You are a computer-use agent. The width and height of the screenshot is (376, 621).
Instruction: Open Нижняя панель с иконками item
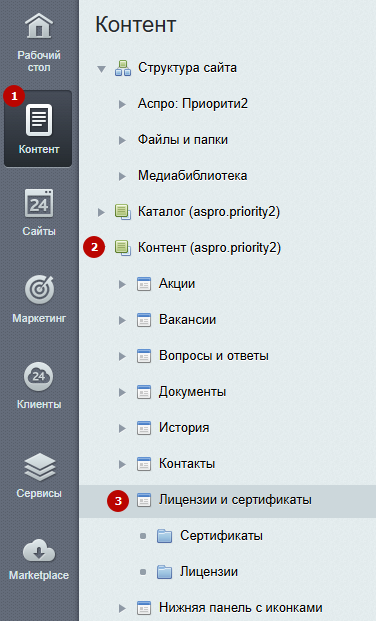[x=241, y=608]
